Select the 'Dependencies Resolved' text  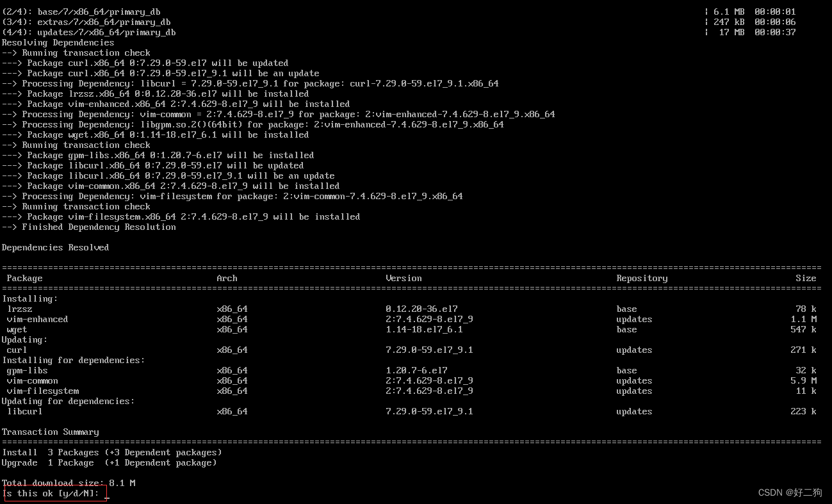(x=55, y=248)
